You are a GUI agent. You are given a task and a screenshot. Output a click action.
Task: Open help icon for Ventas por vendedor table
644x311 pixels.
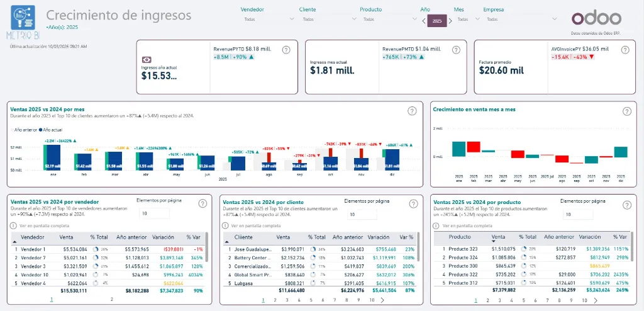pyautogui.click(x=203, y=203)
